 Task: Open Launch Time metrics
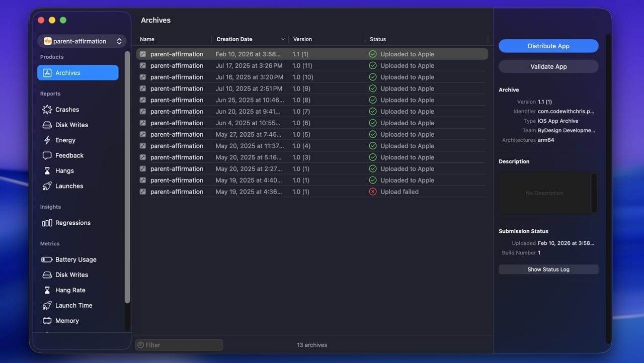point(78,305)
